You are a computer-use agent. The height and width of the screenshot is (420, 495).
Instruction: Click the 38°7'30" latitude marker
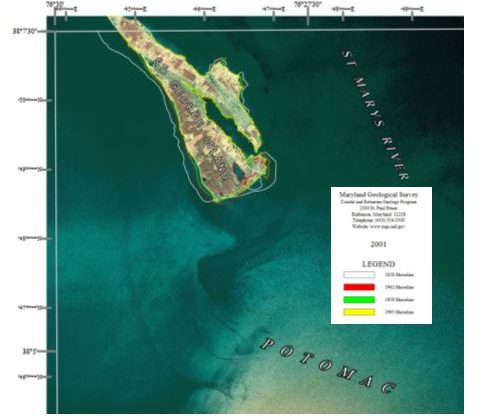click(29, 31)
